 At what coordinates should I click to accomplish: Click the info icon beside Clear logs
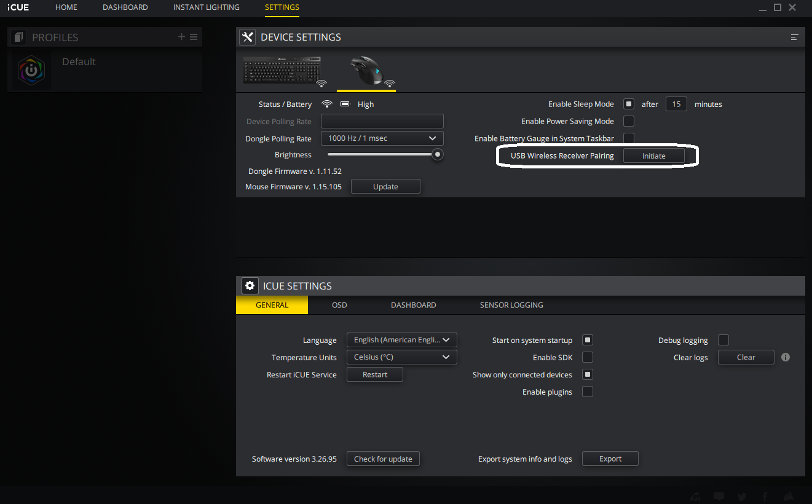coord(786,357)
